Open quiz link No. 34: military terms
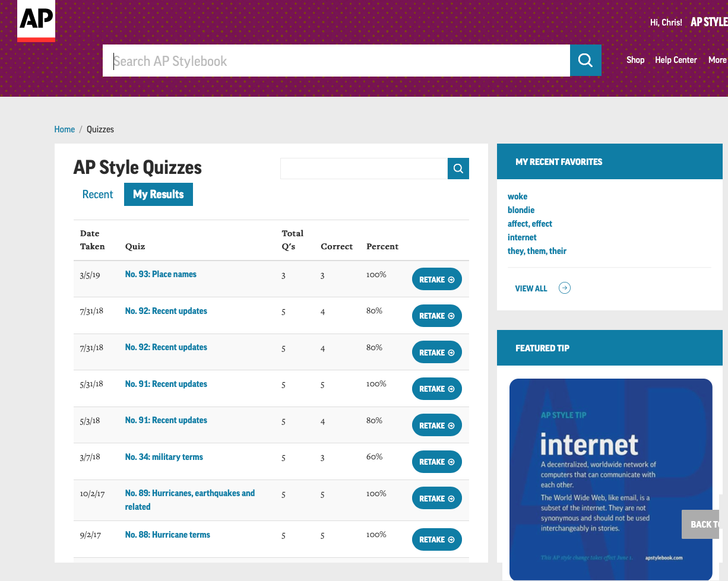 [164, 457]
